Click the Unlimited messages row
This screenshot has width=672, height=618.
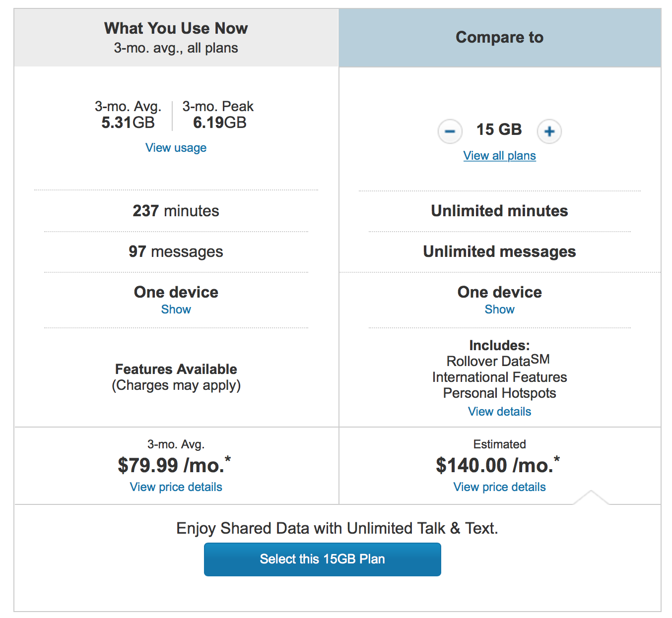pos(499,252)
